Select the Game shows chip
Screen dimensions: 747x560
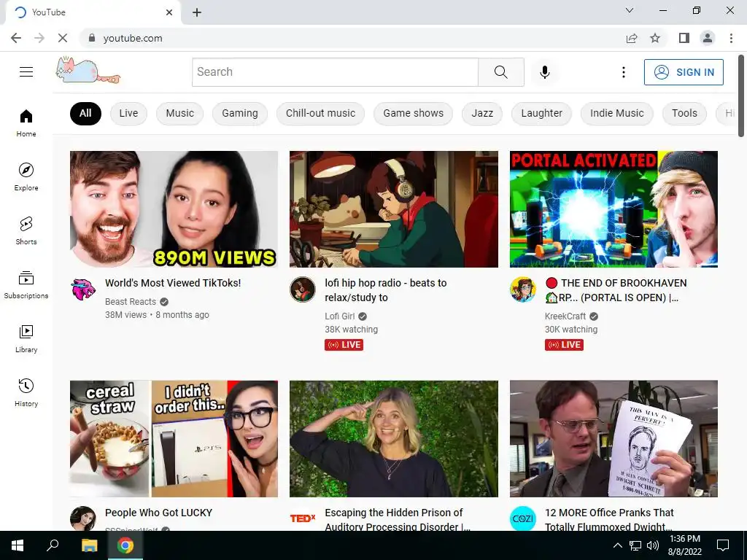[413, 113]
